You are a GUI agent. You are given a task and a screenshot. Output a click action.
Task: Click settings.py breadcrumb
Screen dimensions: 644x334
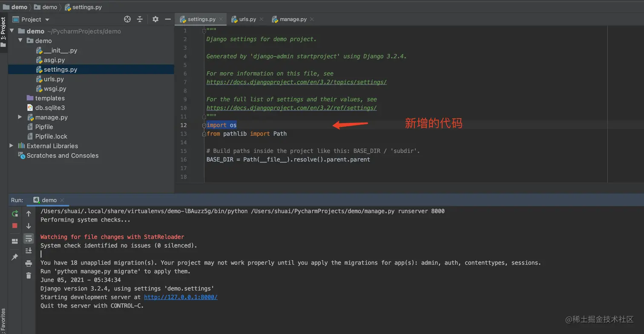pyautogui.click(x=83, y=7)
